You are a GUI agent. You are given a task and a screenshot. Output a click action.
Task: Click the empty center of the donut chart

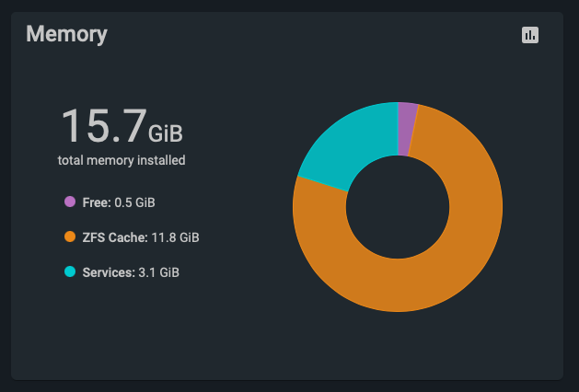[398, 207]
